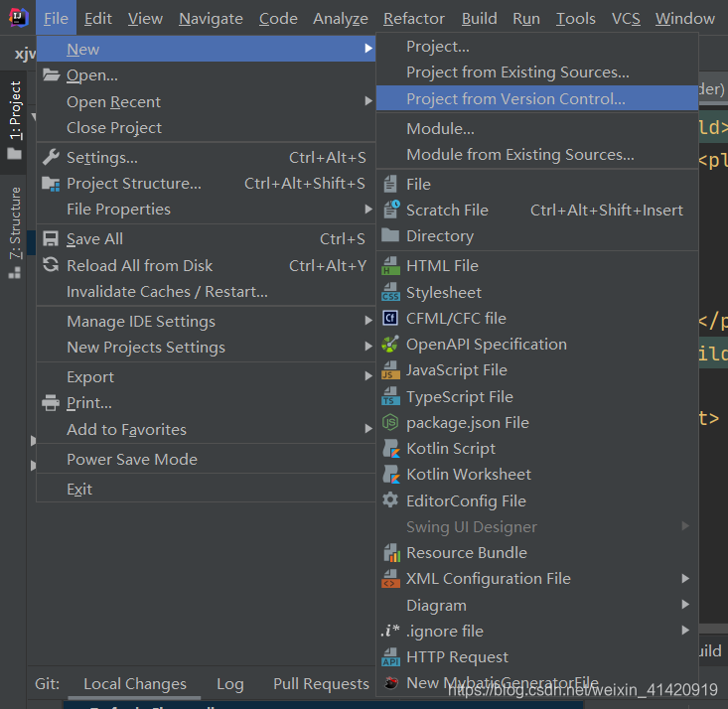
Task: Expand the Export submenu arrow
Action: [x=368, y=376]
